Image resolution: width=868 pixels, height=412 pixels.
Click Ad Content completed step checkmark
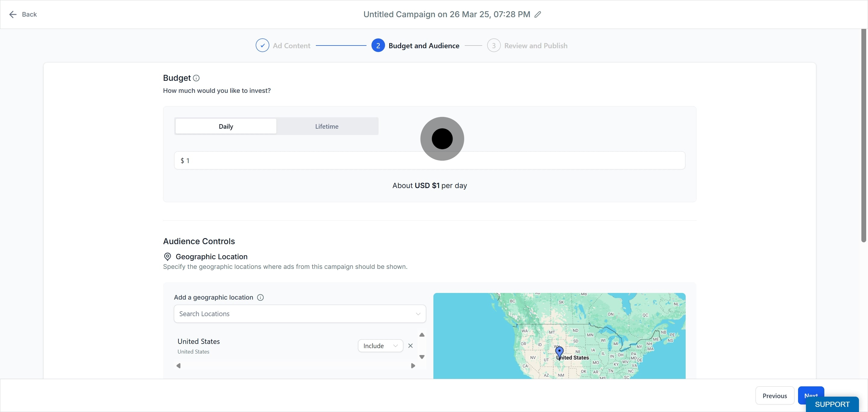click(x=262, y=46)
